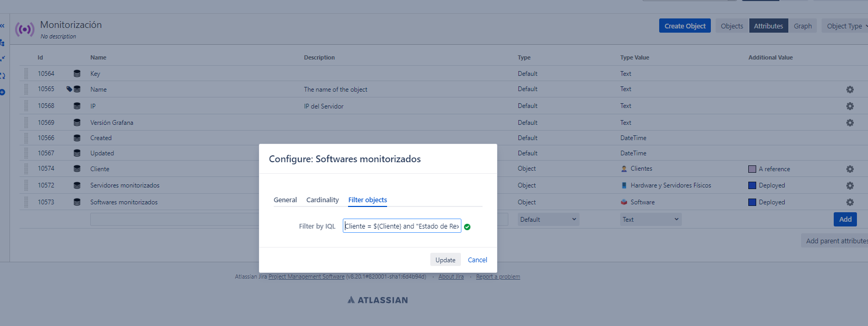Screen dimensions: 868x326
Task: Switch to the Cardinality tab in dialog
Action: point(323,200)
